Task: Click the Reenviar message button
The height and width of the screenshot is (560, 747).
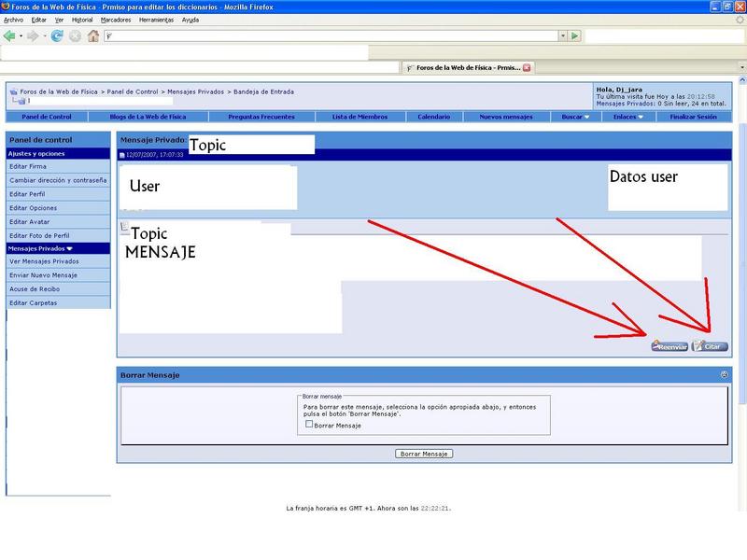Action: tap(669, 346)
